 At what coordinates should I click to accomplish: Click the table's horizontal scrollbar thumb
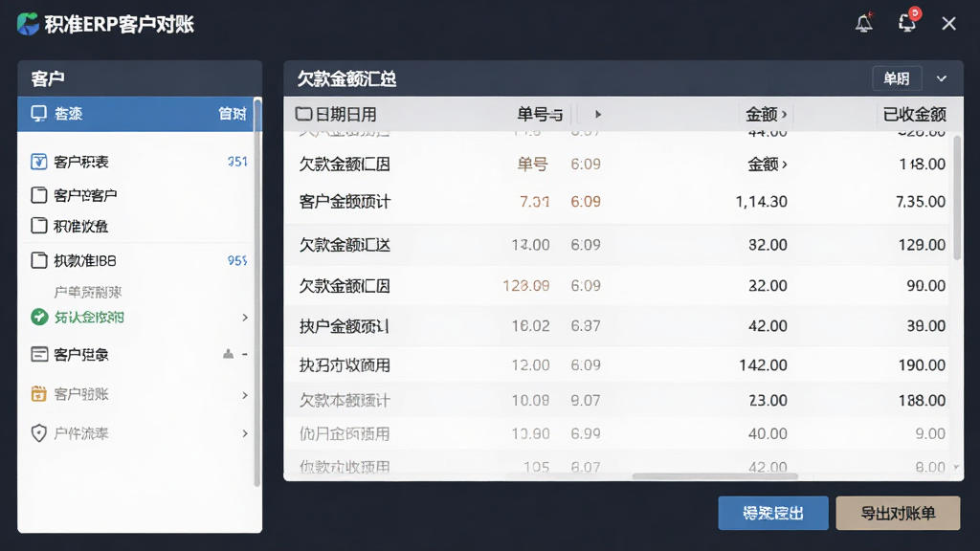715,476
